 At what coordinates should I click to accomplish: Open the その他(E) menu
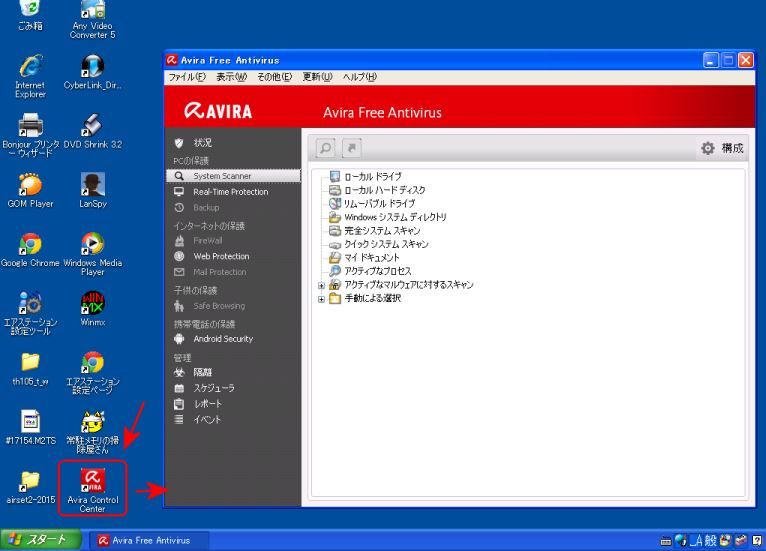275,77
